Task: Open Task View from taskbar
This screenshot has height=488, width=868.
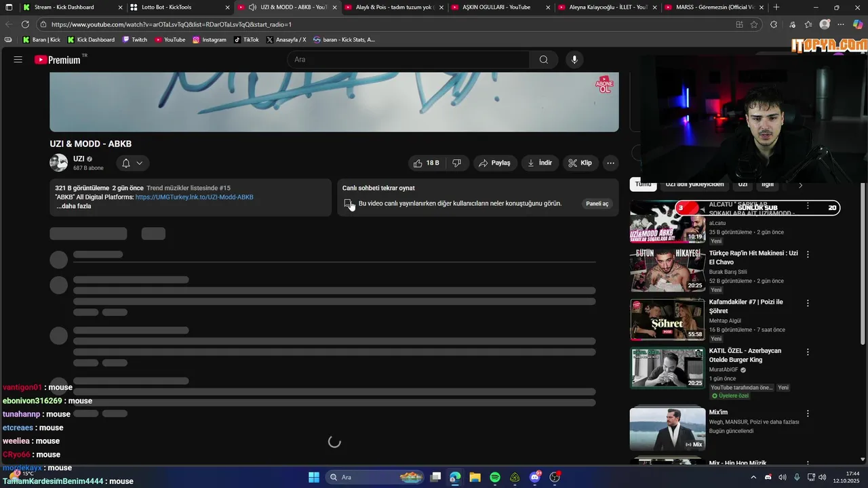Action: [x=435, y=477]
